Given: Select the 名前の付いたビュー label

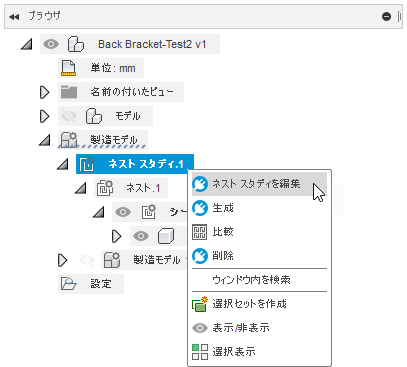Looking at the screenshot, I should tap(132, 92).
